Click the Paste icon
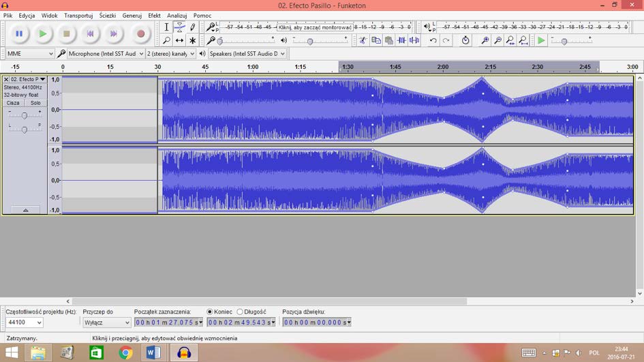 coord(388,40)
